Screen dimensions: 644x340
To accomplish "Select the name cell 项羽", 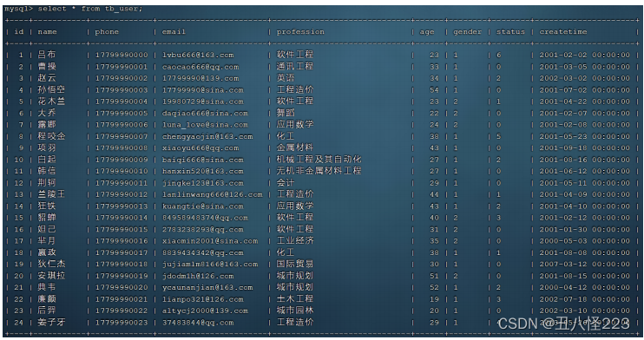I will click(x=46, y=147).
